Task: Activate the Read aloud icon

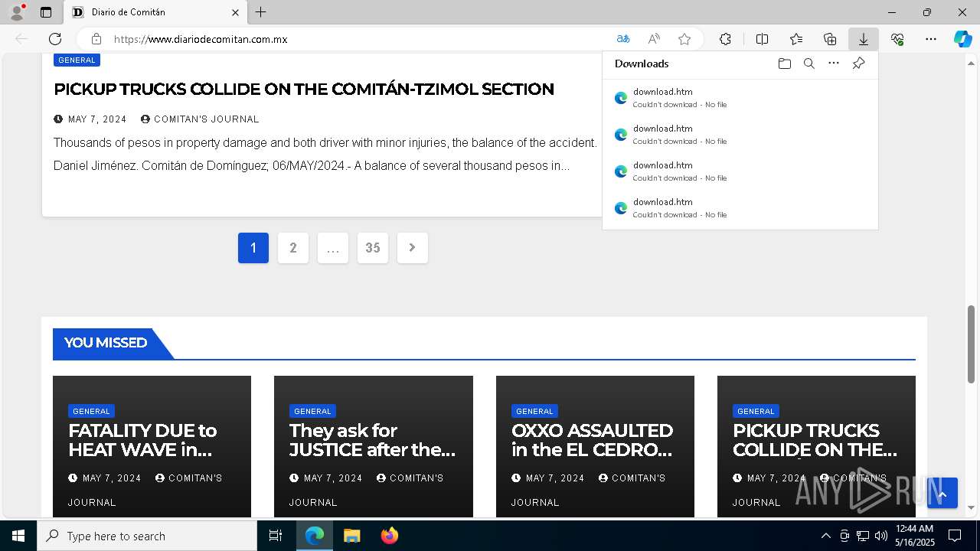Action: coord(654,39)
